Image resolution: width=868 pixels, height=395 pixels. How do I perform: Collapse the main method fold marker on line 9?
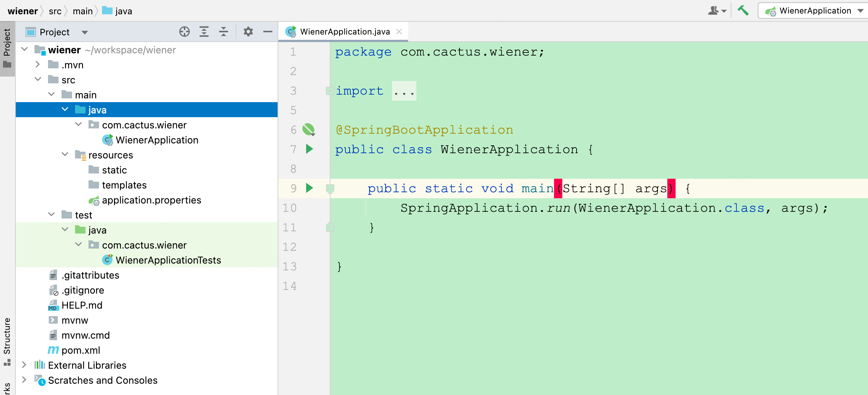tap(330, 189)
